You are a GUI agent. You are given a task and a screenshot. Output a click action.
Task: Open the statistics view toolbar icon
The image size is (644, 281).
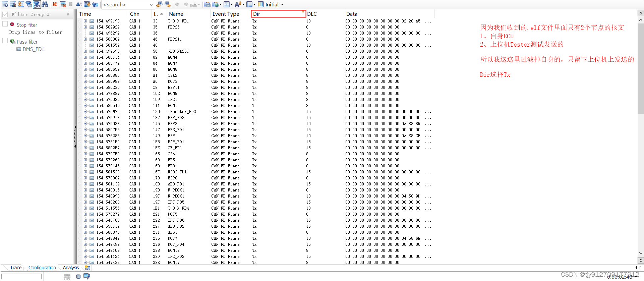pyautogui.click(x=13, y=4)
